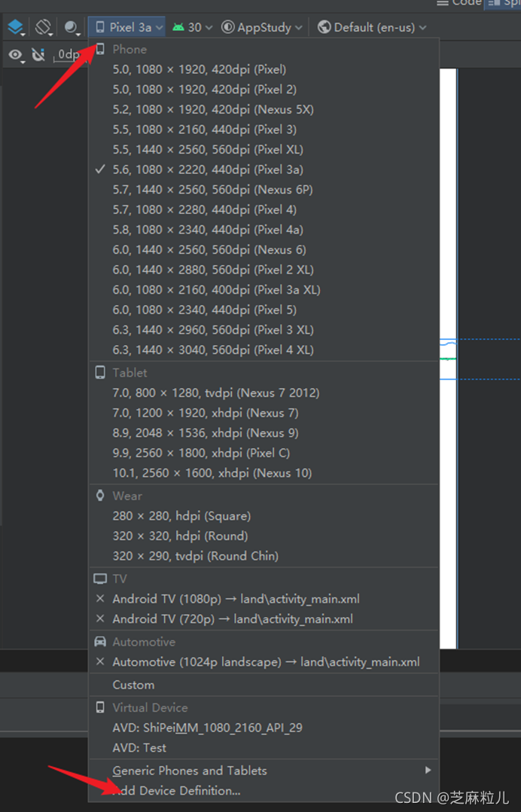Open the night mode selector icon
The image size is (521, 812).
tap(72, 27)
